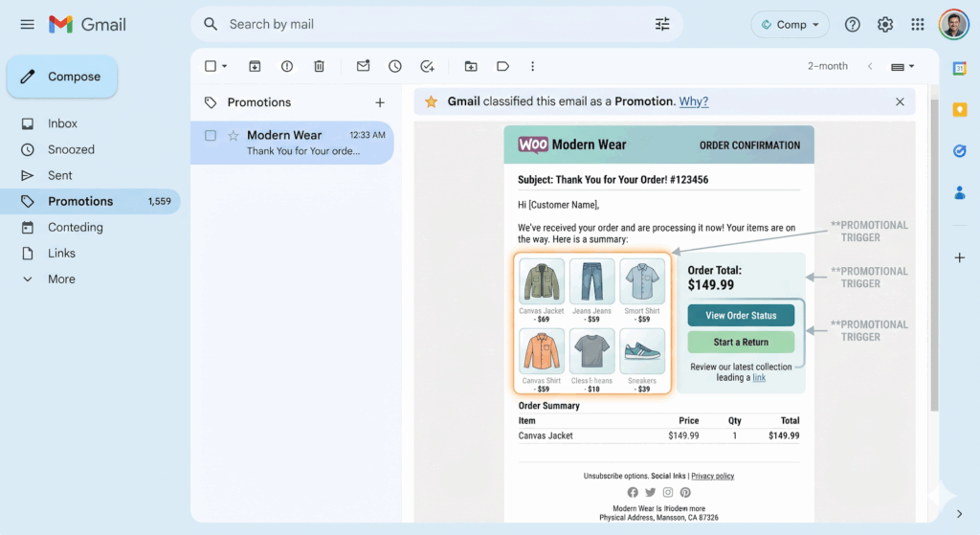Open Conteding folder
Viewport: 980px width, 535px height.
(76, 228)
